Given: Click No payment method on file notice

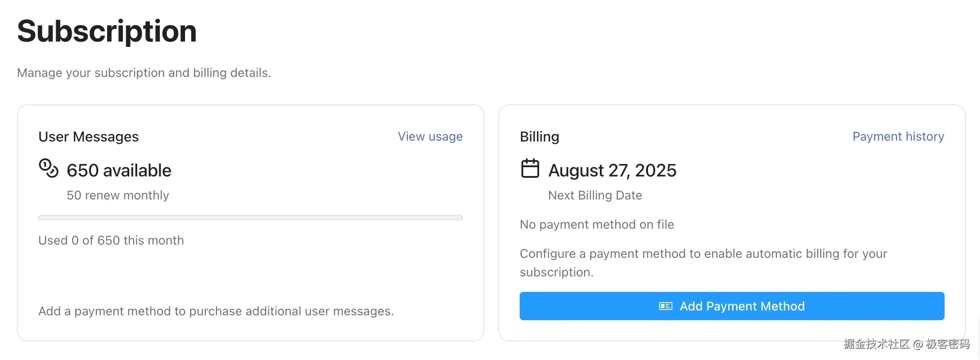Looking at the screenshot, I should pos(597,225).
